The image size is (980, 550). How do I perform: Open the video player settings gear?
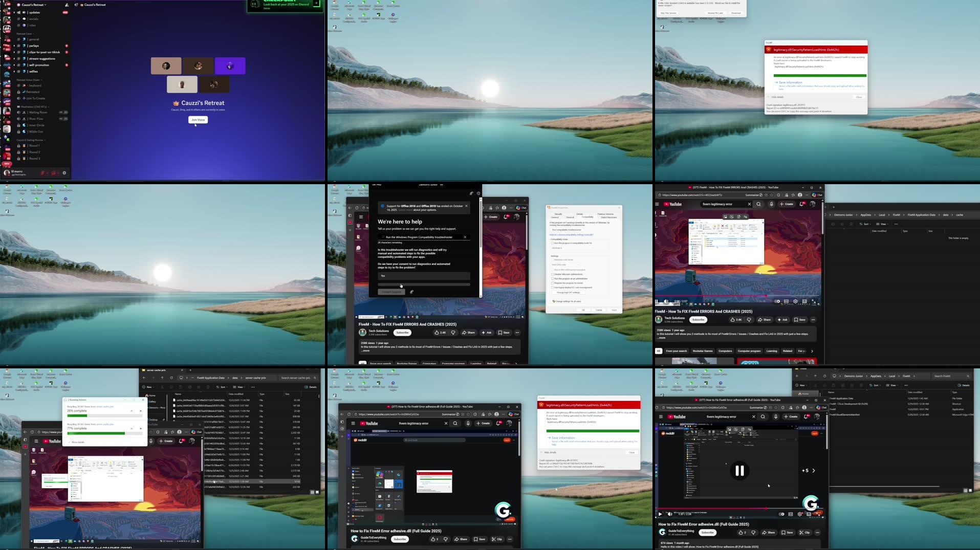(796, 301)
